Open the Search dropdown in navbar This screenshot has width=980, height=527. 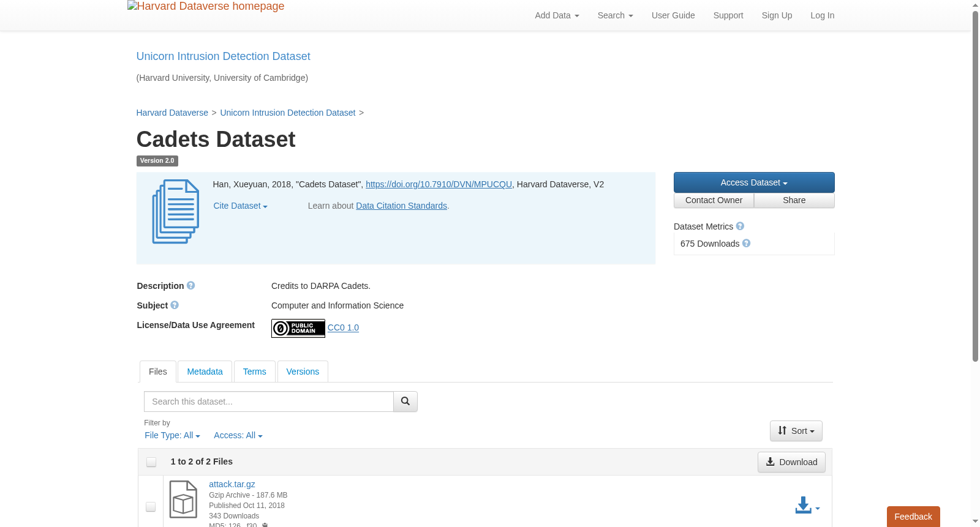[x=615, y=15]
